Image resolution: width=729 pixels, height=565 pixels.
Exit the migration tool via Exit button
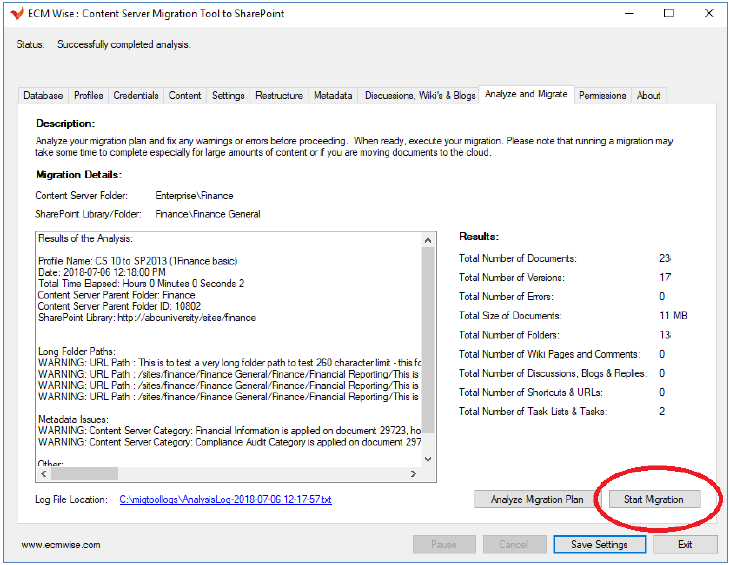pyautogui.click(x=685, y=545)
